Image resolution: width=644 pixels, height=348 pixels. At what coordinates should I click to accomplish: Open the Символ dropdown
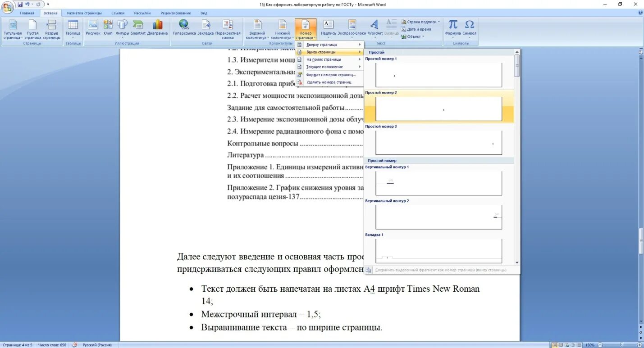[470, 30]
